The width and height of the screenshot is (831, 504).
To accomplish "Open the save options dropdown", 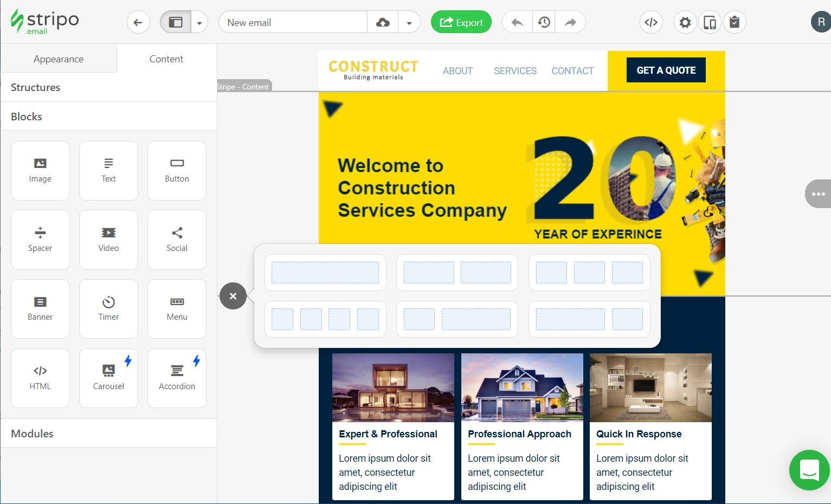I will (409, 22).
